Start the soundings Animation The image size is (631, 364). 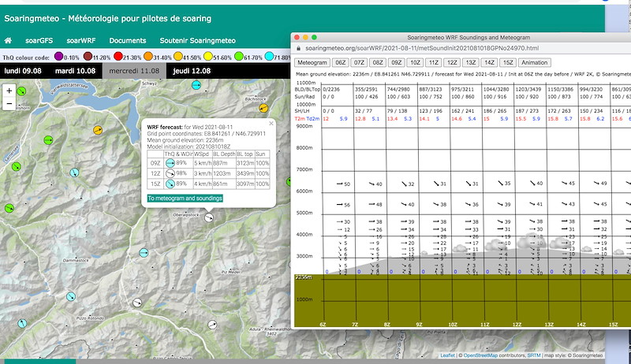click(535, 63)
